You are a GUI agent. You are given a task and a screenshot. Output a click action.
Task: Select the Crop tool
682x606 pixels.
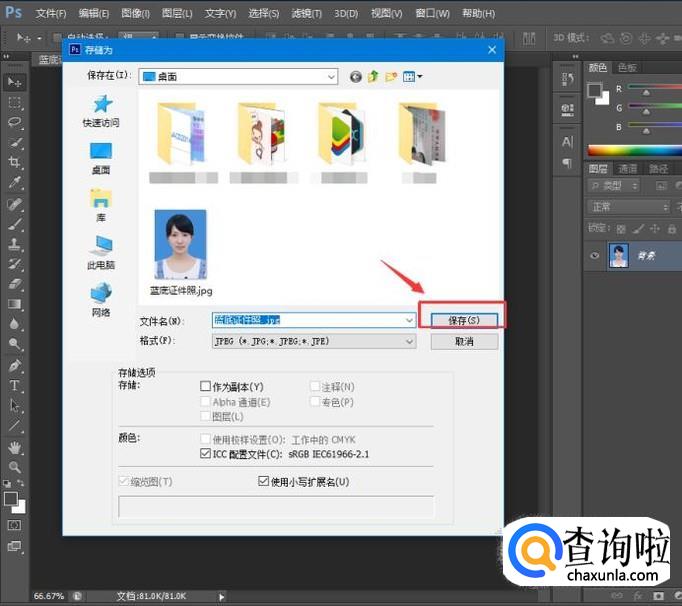[15, 162]
